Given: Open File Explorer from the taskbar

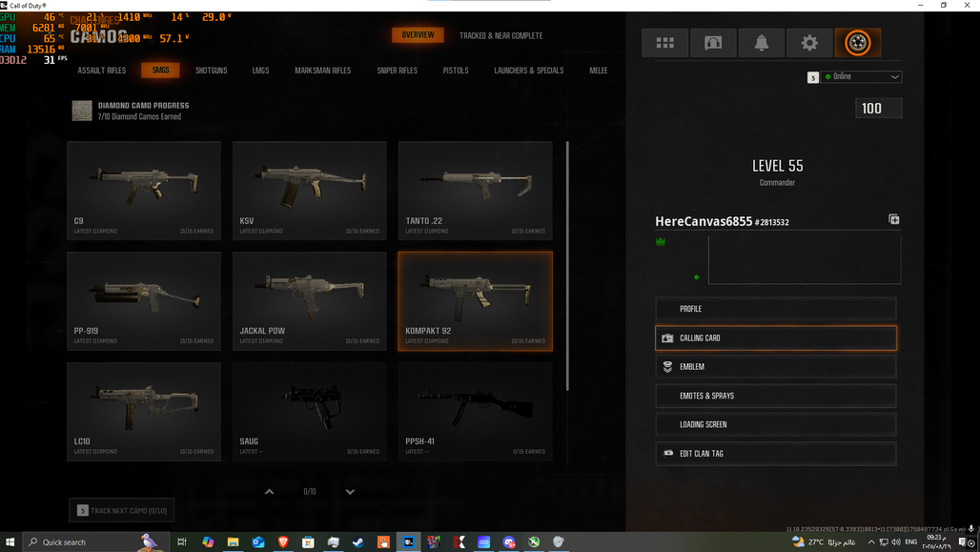Looking at the screenshot, I should click(233, 542).
